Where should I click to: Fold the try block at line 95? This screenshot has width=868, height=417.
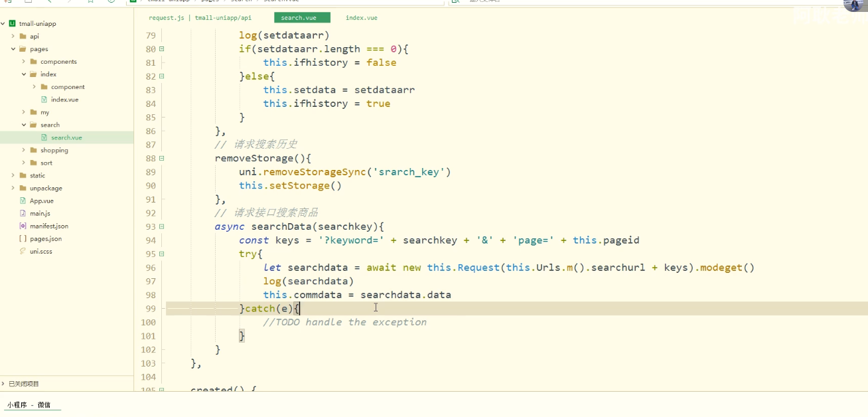(162, 254)
